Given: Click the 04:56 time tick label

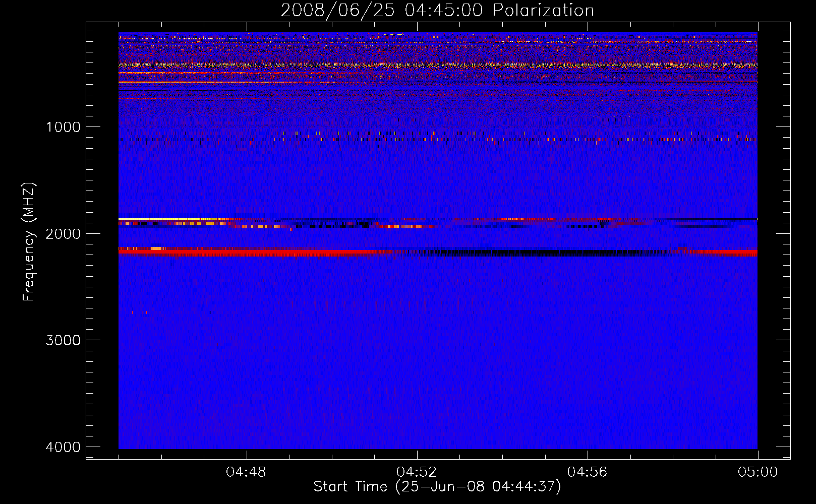Looking at the screenshot, I should 587,472.
